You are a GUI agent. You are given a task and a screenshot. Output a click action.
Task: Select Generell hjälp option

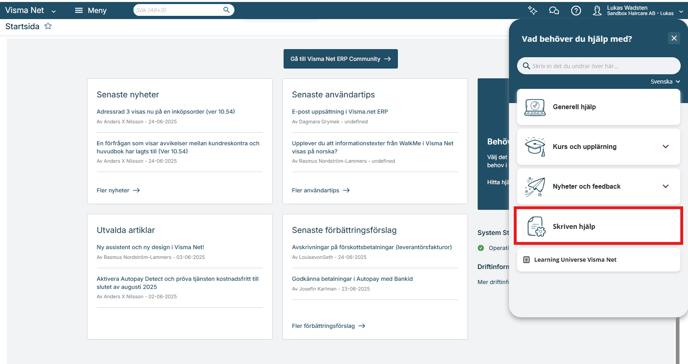pos(598,107)
